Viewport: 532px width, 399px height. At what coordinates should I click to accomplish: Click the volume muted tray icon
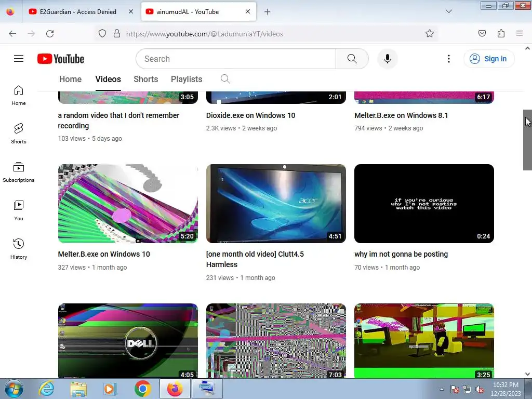(480, 389)
